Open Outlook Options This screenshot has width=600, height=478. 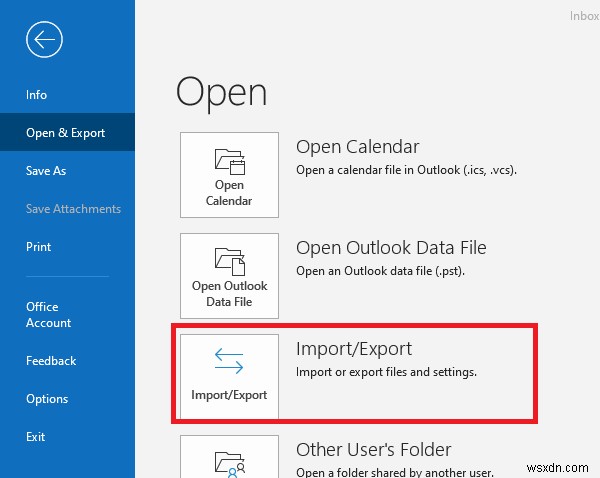47,399
